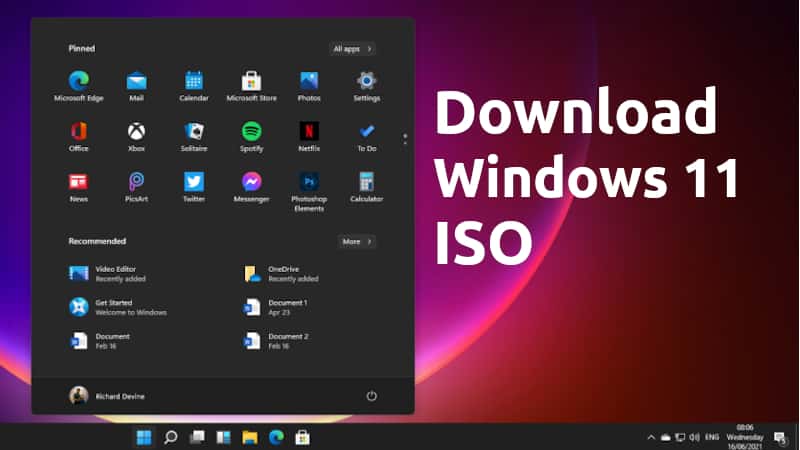Go to next pinned apps page dots
This screenshot has height=450, width=800.
tap(405, 140)
